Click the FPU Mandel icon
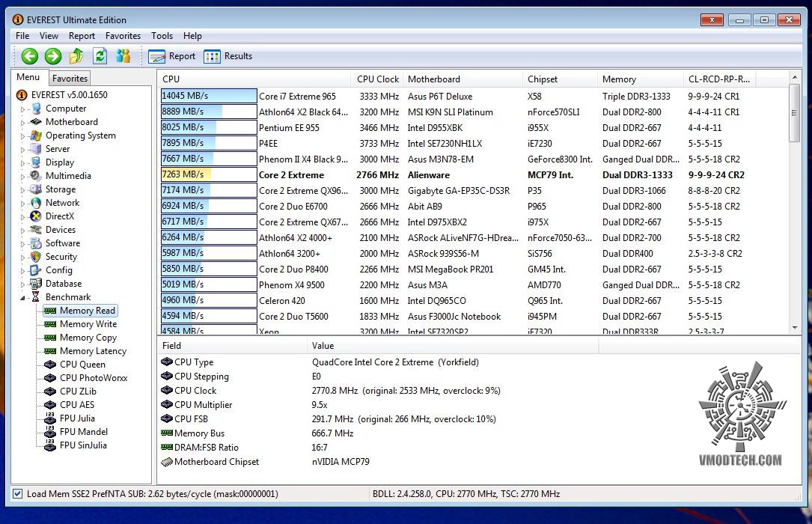Screen dimensions: 812x524 pyautogui.click(x=50, y=431)
